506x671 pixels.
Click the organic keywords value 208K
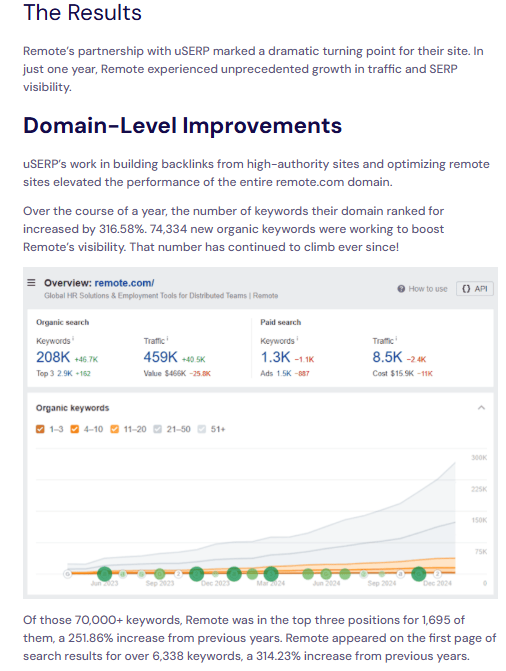tap(53, 357)
